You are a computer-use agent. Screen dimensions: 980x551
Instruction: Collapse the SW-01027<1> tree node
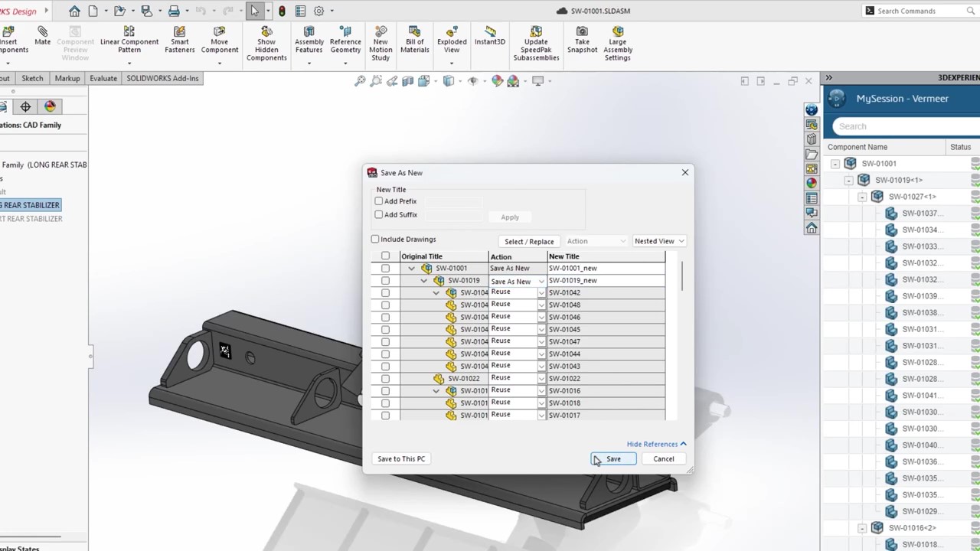coord(863,196)
